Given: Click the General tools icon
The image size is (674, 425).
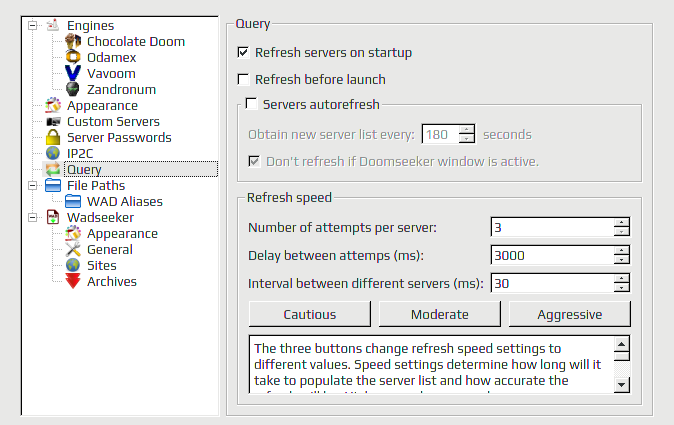Looking at the screenshot, I should 73,249.
